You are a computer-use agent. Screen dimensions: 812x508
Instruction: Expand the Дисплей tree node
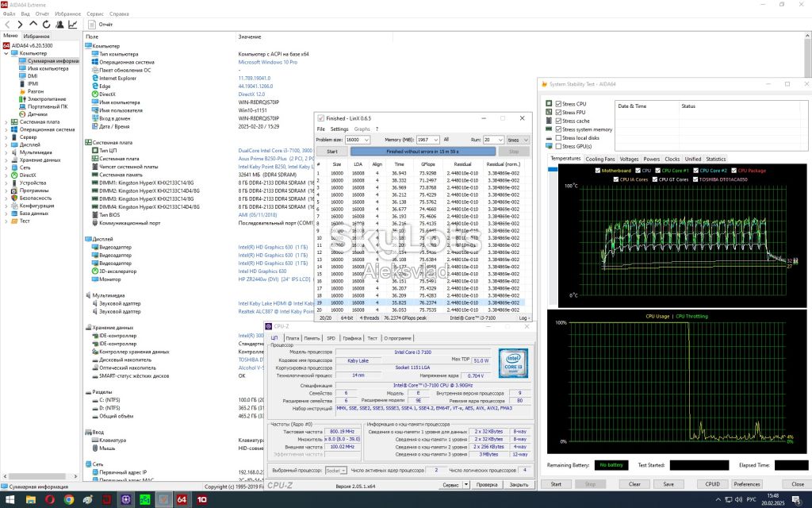pyautogui.click(x=6, y=144)
